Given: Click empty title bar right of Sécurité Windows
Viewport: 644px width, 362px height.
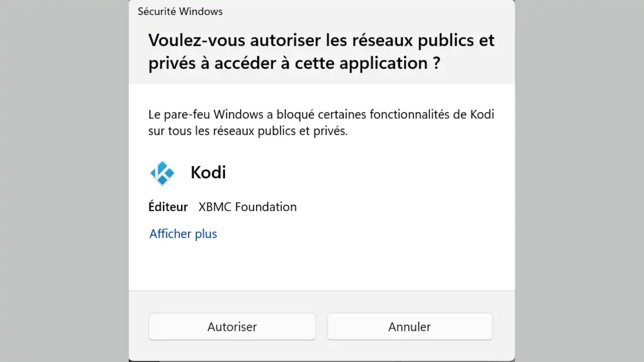Looking at the screenshot, I should click(x=368, y=12).
